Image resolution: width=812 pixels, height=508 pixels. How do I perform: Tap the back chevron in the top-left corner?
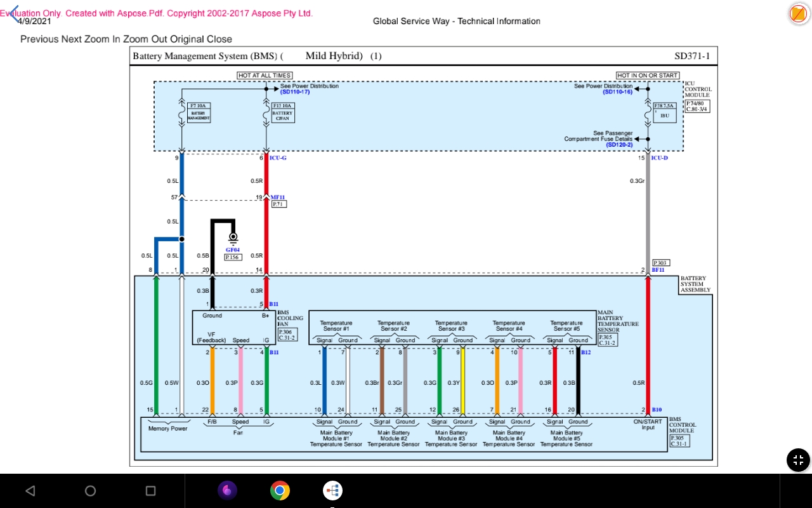coord(14,13)
